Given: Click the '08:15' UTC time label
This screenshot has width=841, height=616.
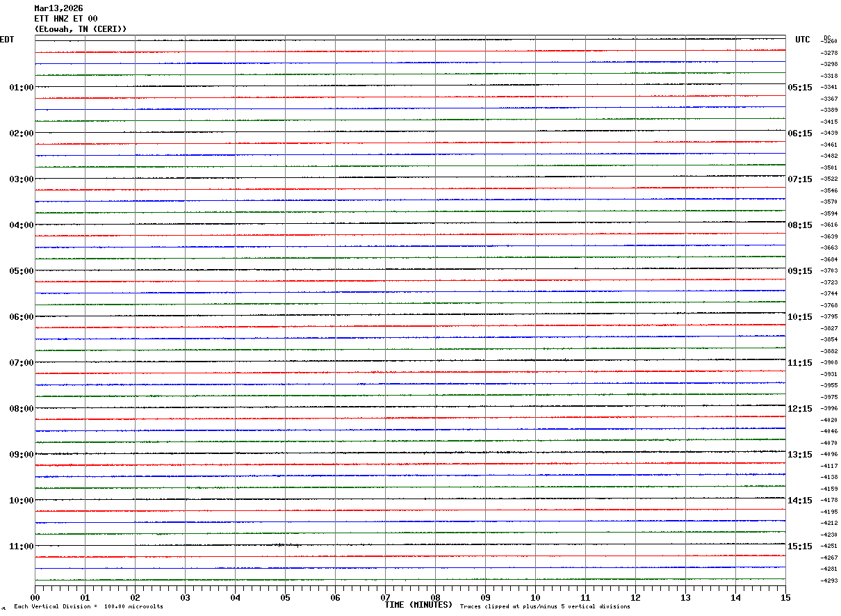Looking at the screenshot, I should pos(800,225).
